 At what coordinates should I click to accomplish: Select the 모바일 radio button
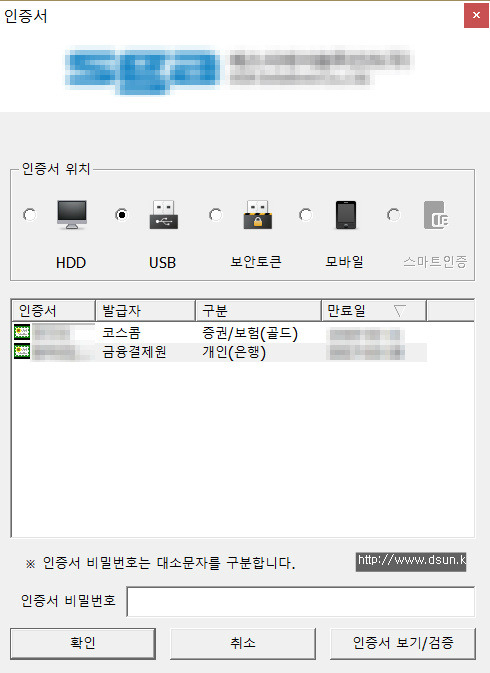click(305, 214)
